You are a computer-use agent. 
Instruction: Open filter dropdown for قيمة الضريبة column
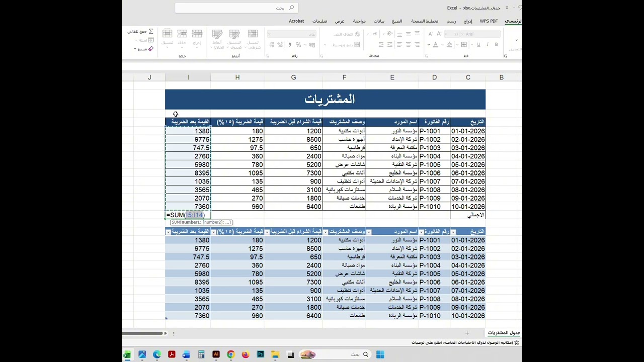pos(214,232)
